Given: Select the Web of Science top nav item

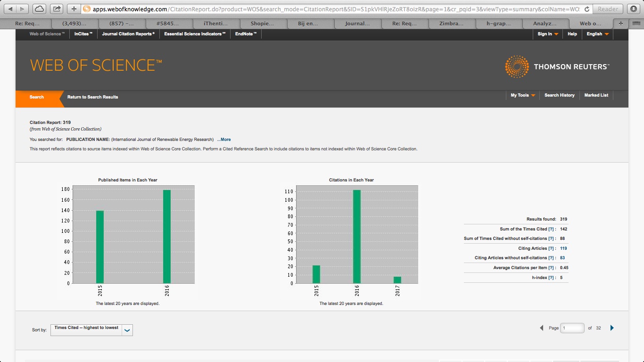Looking at the screenshot, I should tap(47, 34).
